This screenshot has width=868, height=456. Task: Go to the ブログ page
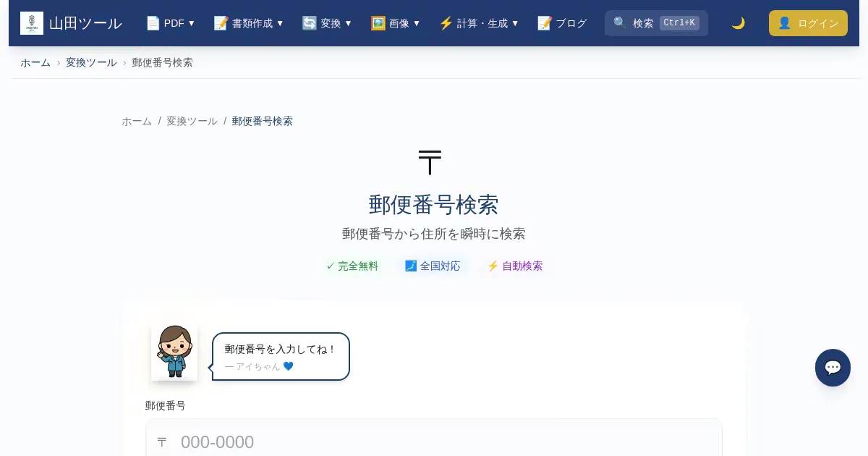tap(571, 23)
